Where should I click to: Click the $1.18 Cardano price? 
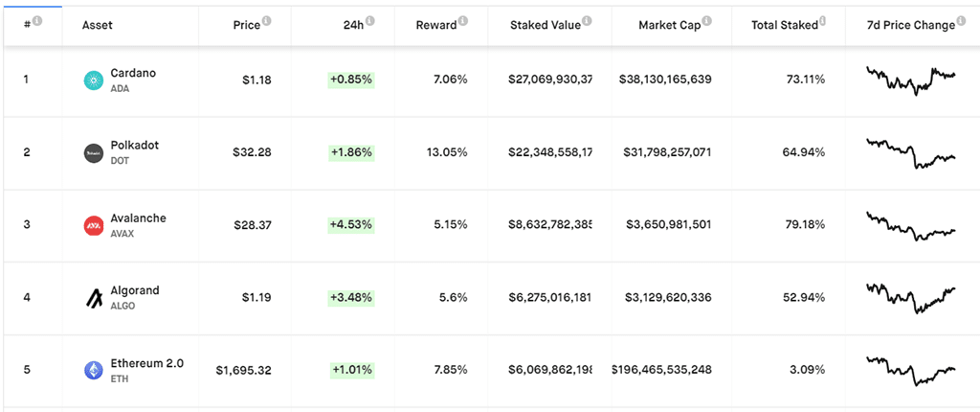coord(256,80)
